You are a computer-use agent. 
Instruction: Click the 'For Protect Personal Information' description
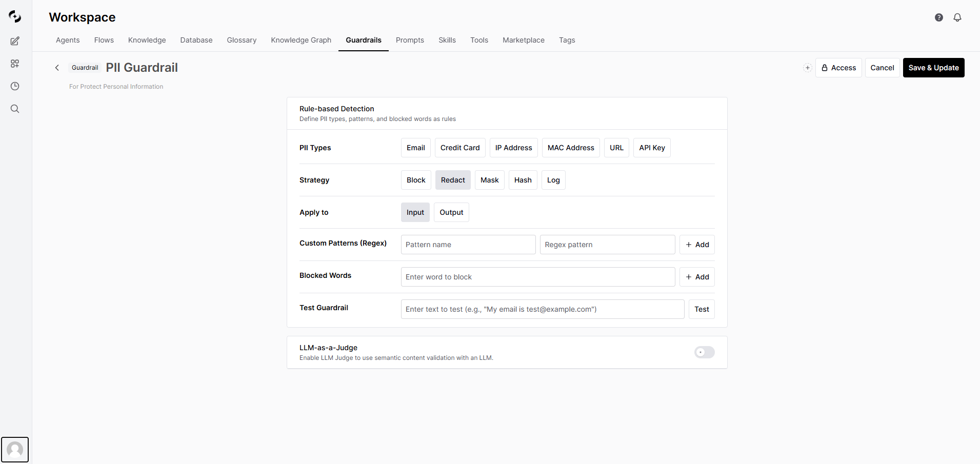pyautogui.click(x=116, y=87)
